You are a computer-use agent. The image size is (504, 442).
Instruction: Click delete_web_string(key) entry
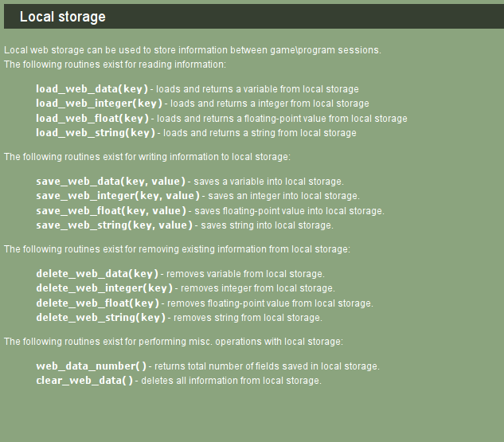point(100,318)
